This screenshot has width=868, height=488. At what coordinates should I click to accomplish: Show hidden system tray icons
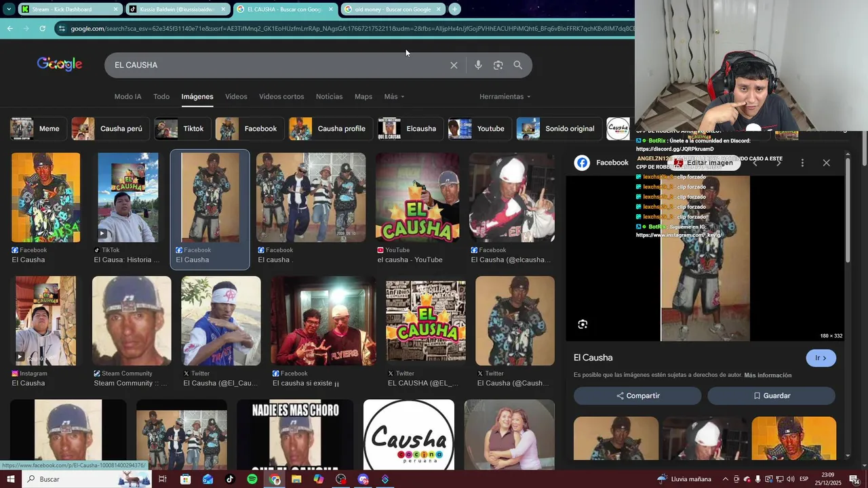click(726, 479)
